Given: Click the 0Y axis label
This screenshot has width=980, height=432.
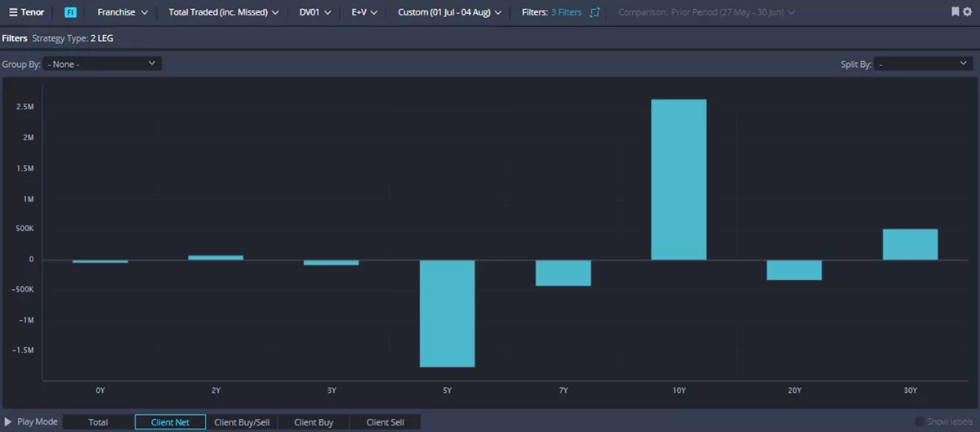Looking at the screenshot, I should pos(100,391).
